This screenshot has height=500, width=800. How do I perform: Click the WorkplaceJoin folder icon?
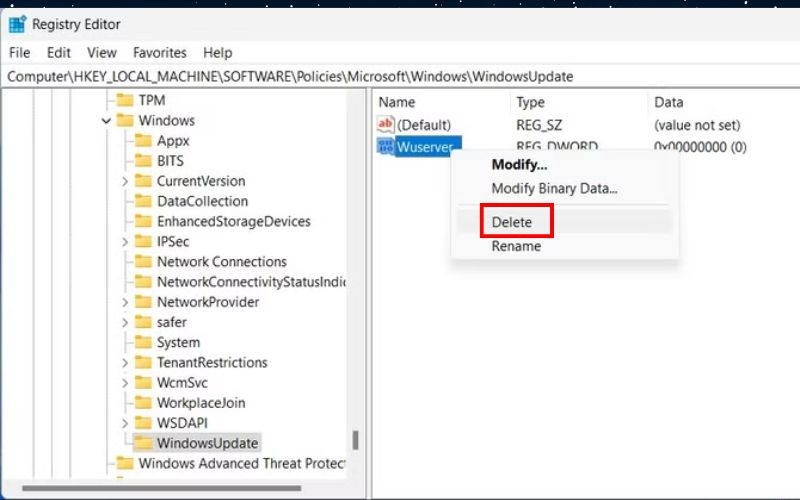tap(143, 403)
